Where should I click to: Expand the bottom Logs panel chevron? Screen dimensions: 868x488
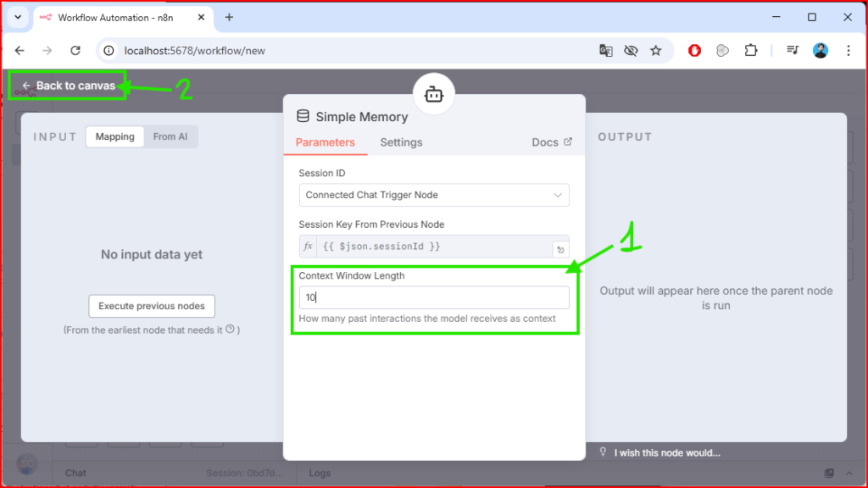[849, 473]
